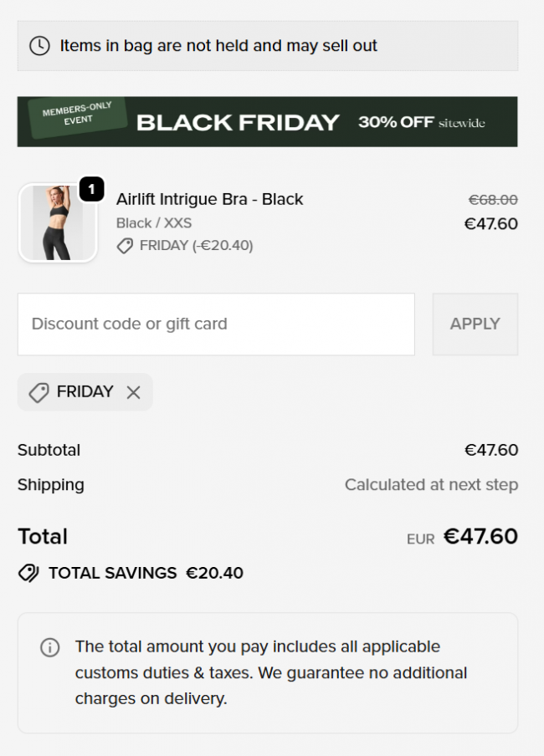Click the tag icon on the FRIDAY chip
The image size is (544, 756).
(38, 392)
